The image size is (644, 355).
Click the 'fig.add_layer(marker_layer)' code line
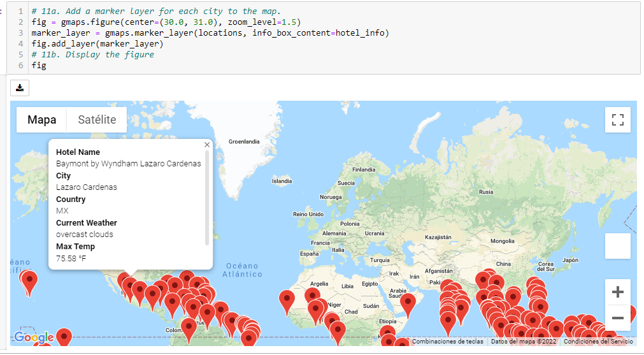97,43
